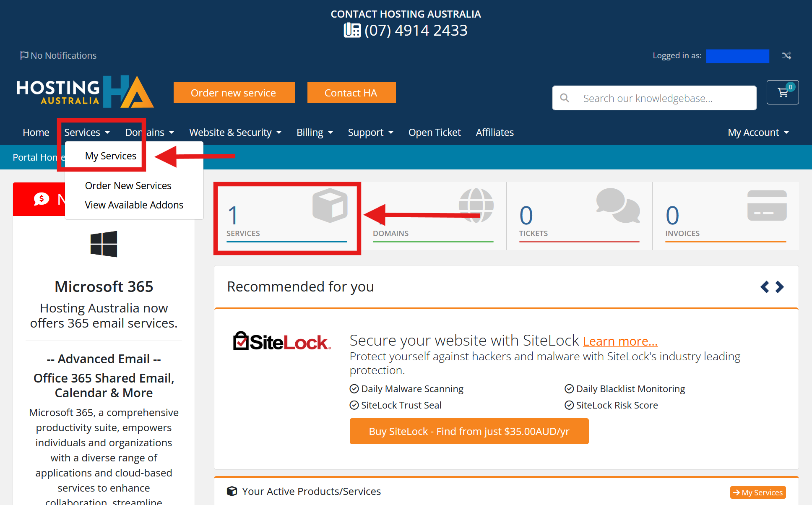Open the Services count tile

(x=287, y=217)
